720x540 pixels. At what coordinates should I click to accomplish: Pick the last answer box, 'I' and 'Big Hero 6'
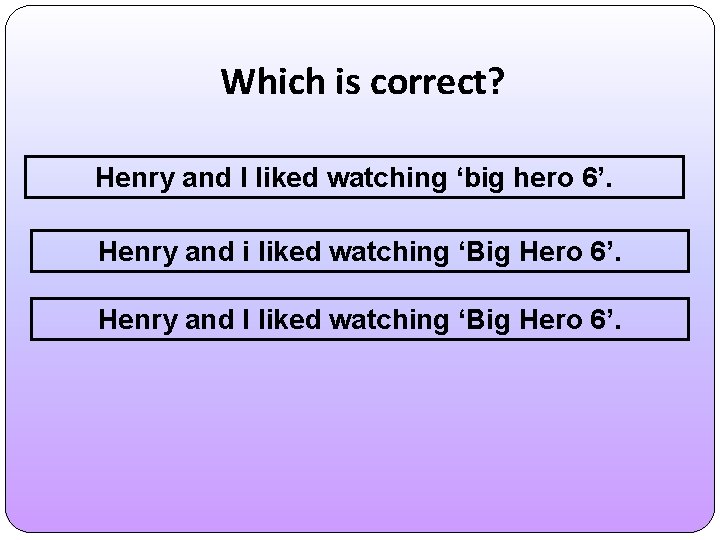(360, 319)
